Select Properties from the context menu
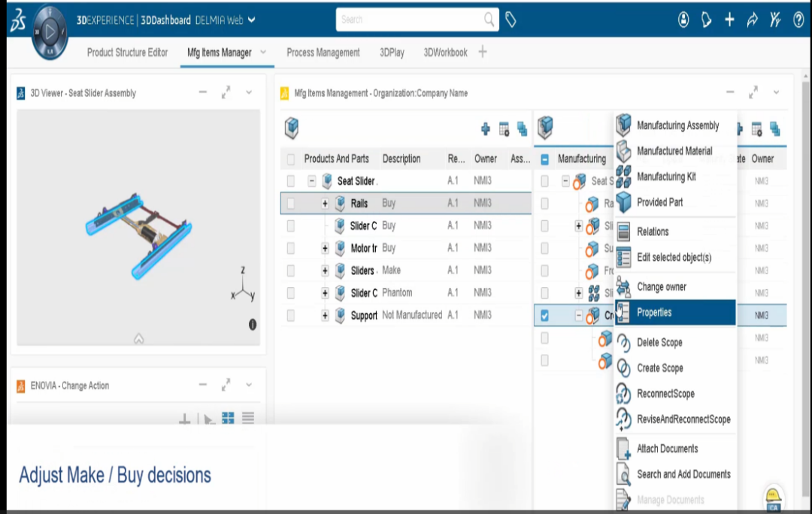The image size is (812, 514). pyautogui.click(x=675, y=312)
